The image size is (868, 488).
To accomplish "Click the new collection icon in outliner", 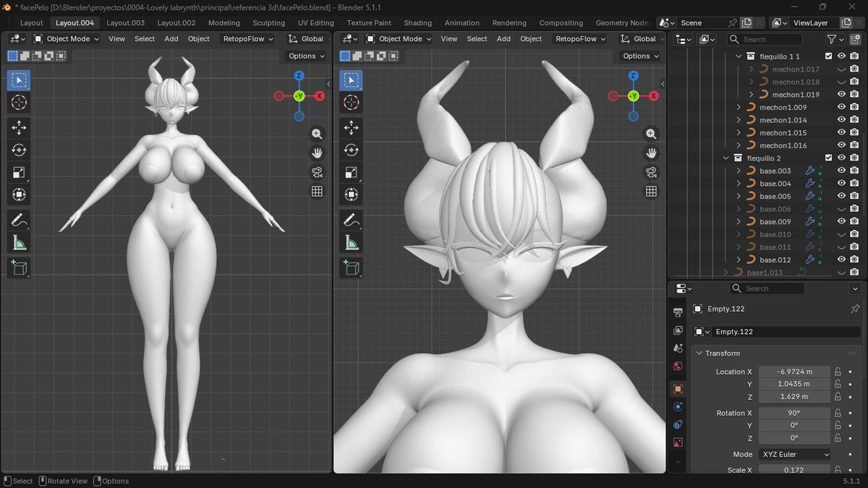I will coord(855,39).
